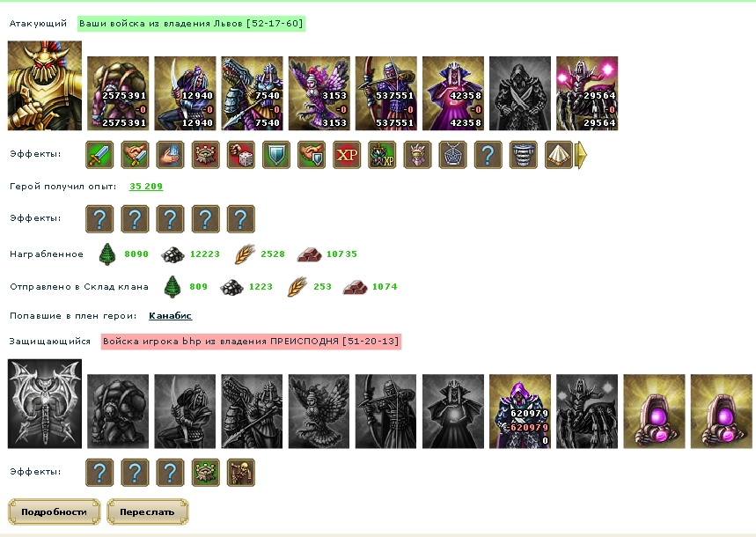Click the crowned queen effect icon
Image resolution: width=756 pixels, height=537 pixels.
coord(417,155)
